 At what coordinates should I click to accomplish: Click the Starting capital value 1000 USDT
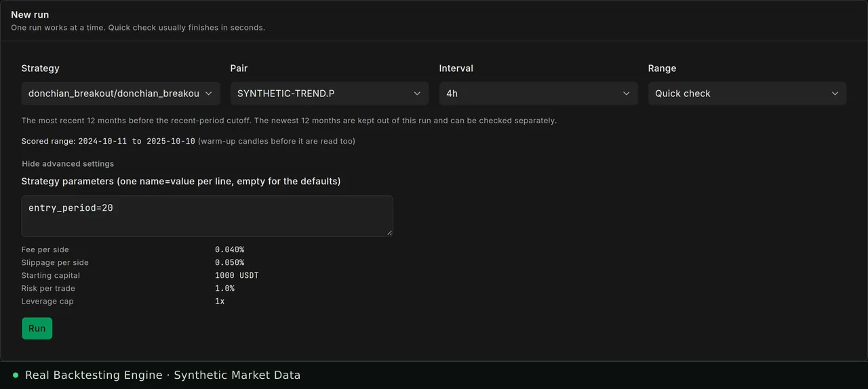click(x=237, y=276)
